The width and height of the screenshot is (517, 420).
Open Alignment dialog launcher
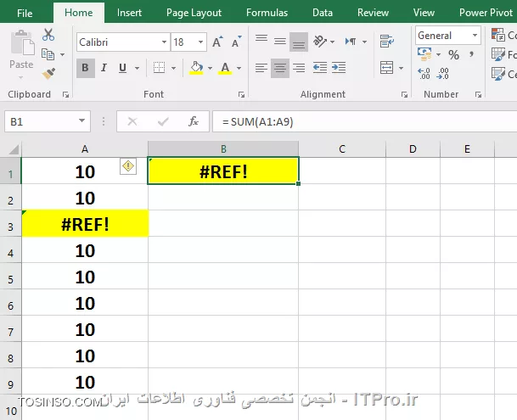point(404,95)
